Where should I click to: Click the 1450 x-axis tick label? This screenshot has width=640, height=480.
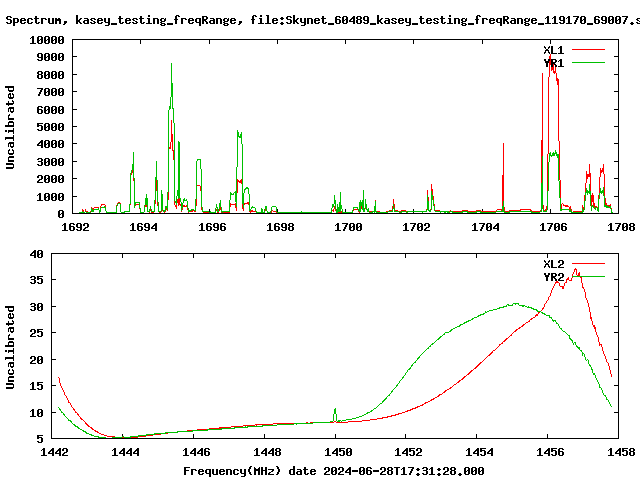(x=338, y=452)
